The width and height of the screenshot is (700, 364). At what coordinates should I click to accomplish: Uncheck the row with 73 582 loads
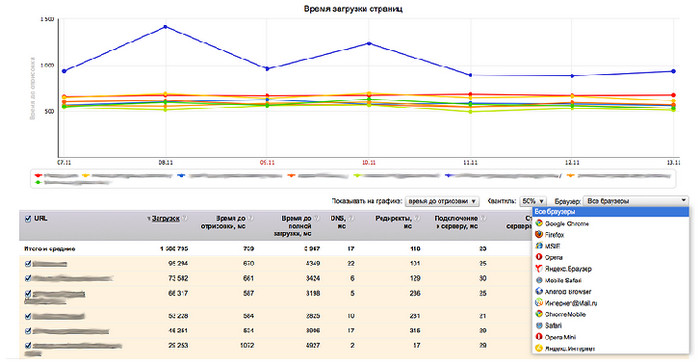pyautogui.click(x=28, y=278)
